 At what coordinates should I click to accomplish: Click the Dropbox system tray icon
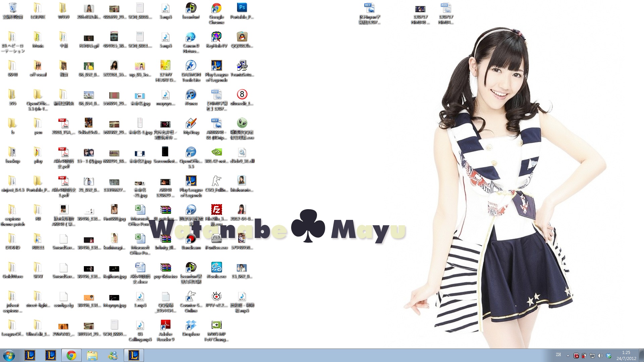pos(609,356)
